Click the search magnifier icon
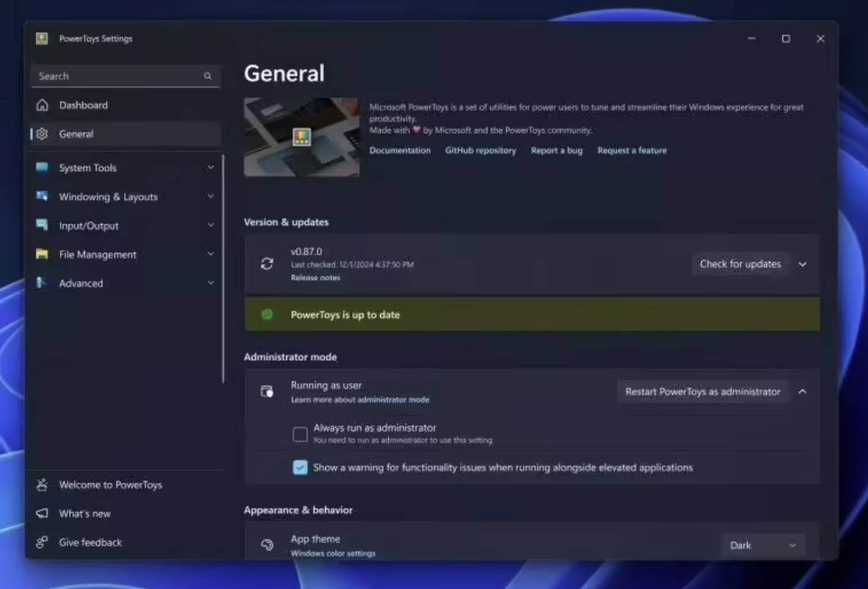This screenshot has height=589, width=868. click(x=208, y=76)
